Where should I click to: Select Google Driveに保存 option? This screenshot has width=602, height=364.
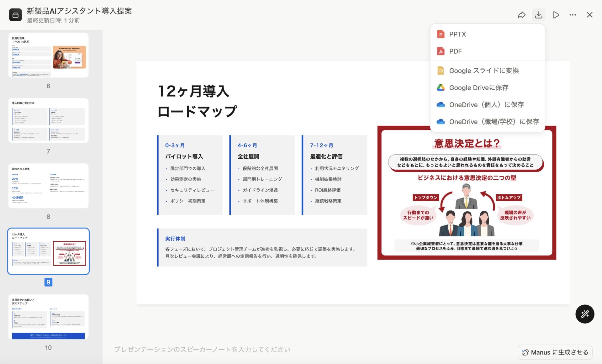click(478, 87)
